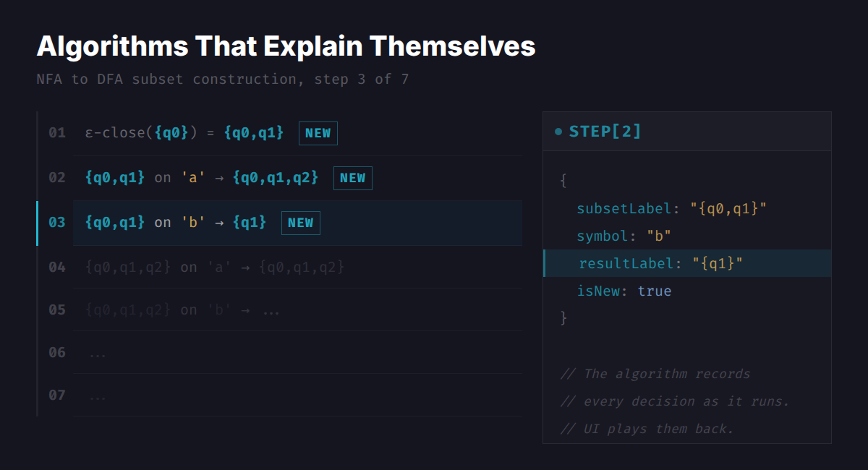Click the placeholder step 07 row
Viewport: 868px width, 470px height.
[x=297, y=396]
